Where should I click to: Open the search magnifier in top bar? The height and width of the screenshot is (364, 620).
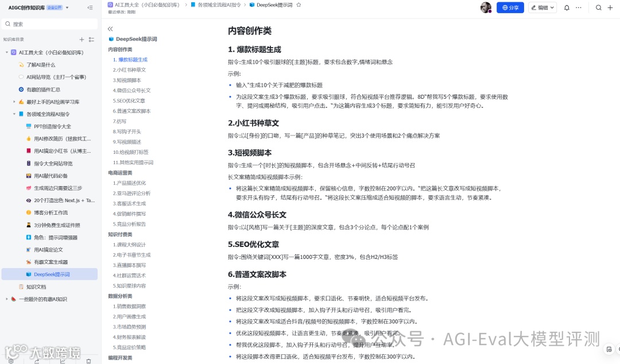[599, 7]
